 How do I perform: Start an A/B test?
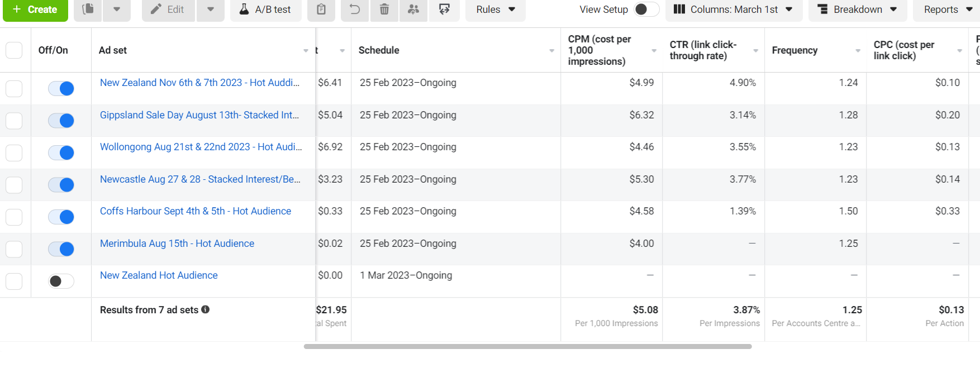265,9
